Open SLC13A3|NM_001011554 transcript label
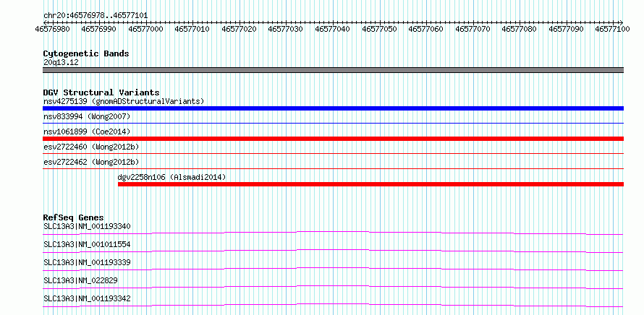The image size is (644, 315). [87, 244]
